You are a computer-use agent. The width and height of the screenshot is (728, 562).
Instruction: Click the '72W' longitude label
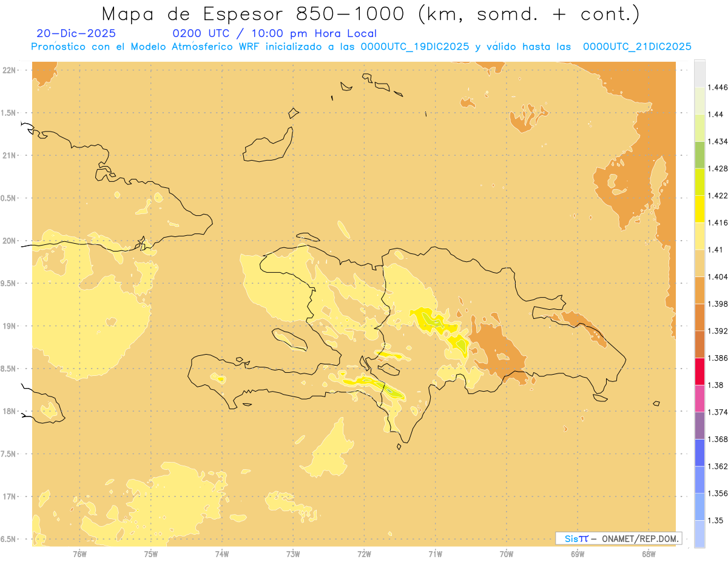click(364, 554)
